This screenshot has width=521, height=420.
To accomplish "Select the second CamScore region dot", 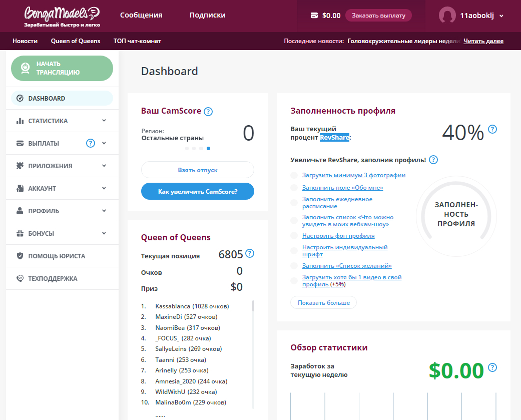I will 194,149.
